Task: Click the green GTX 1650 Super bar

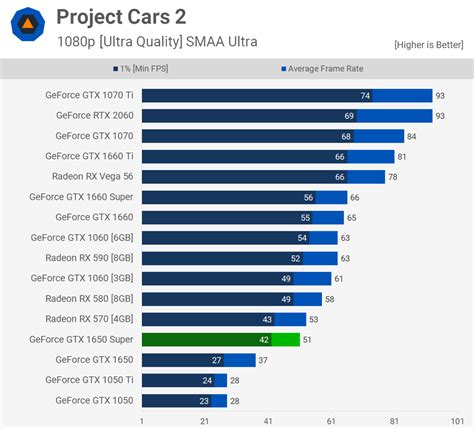Action: (x=221, y=340)
